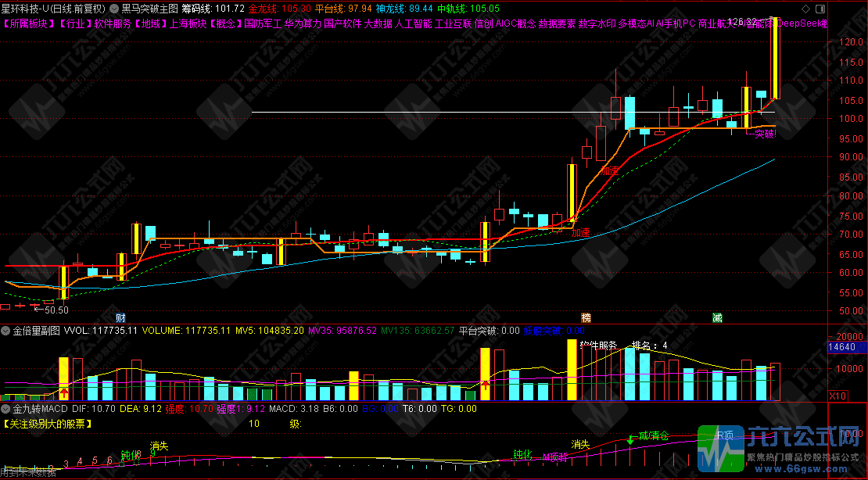
Task: Click the green down-arrow near 减/清仓 signal
Action: [x=630, y=441]
